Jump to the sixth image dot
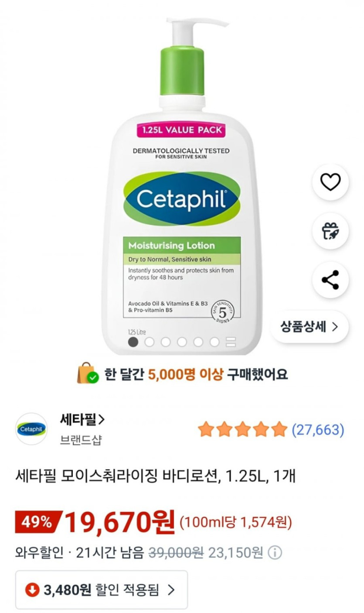This screenshot has height=613, width=364. coord(214,342)
